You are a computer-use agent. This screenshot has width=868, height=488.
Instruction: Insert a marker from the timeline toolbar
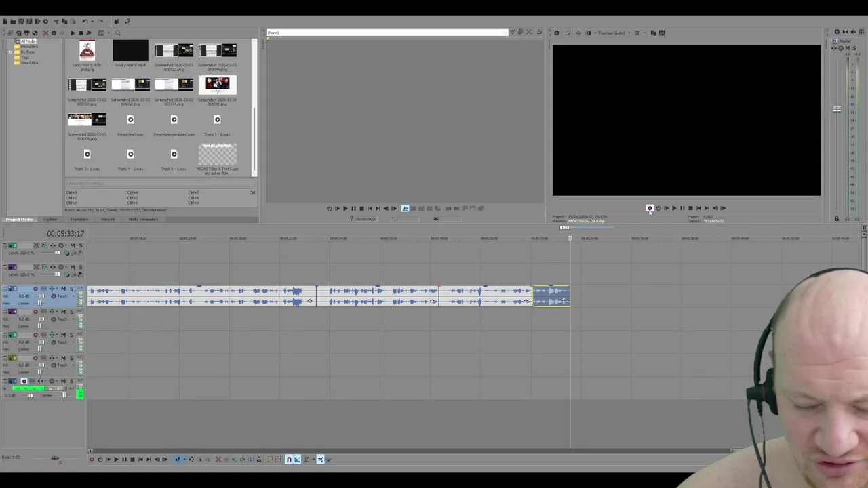[x=270, y=460]
